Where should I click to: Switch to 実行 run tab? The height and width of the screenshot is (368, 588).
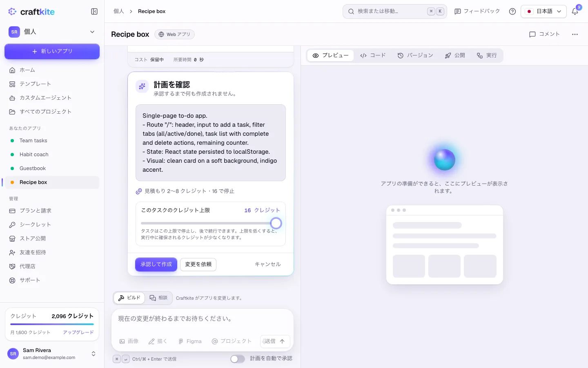487,55
